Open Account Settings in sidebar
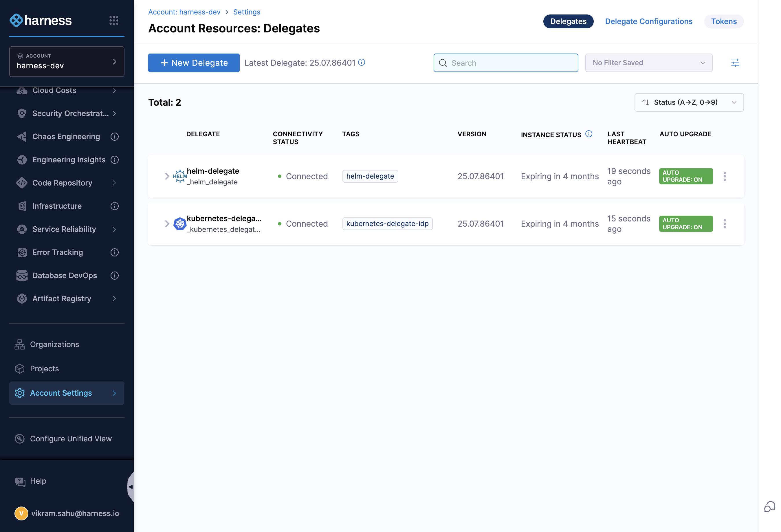Image resolution: width=781 pixels, height=532 pixels. (67, 393)
